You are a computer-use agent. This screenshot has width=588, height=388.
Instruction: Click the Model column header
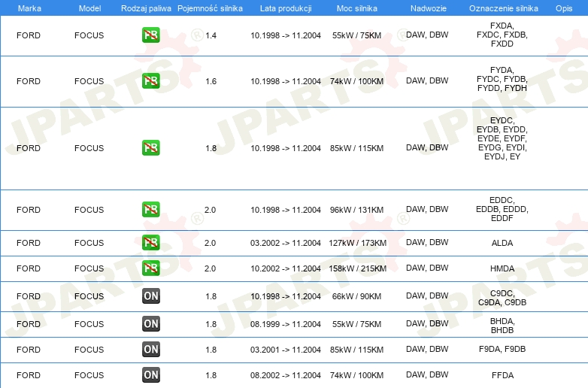(89, 8)
